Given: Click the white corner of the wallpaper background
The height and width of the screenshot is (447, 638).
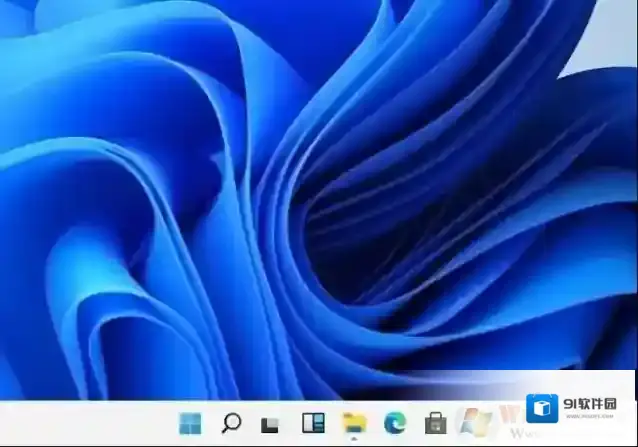Looking at the screenshot, I should click(610, 30).
